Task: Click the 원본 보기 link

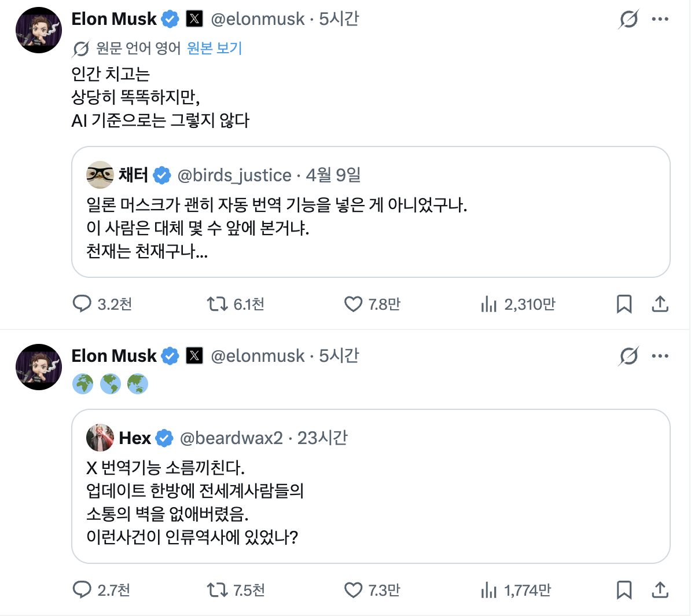Action: (214, 48)
